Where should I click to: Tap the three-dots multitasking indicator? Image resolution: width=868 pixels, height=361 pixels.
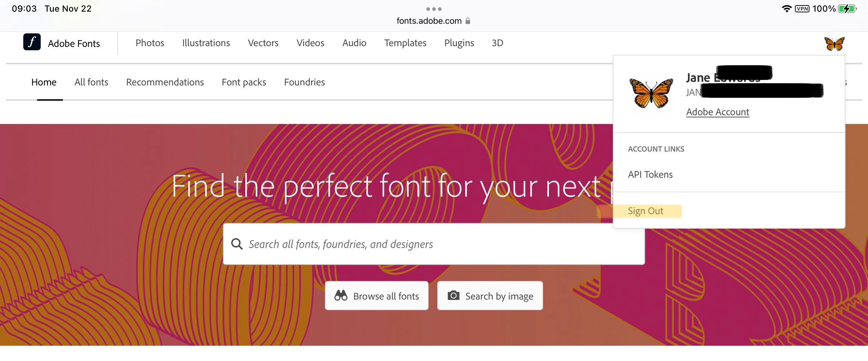coord(434,9)
